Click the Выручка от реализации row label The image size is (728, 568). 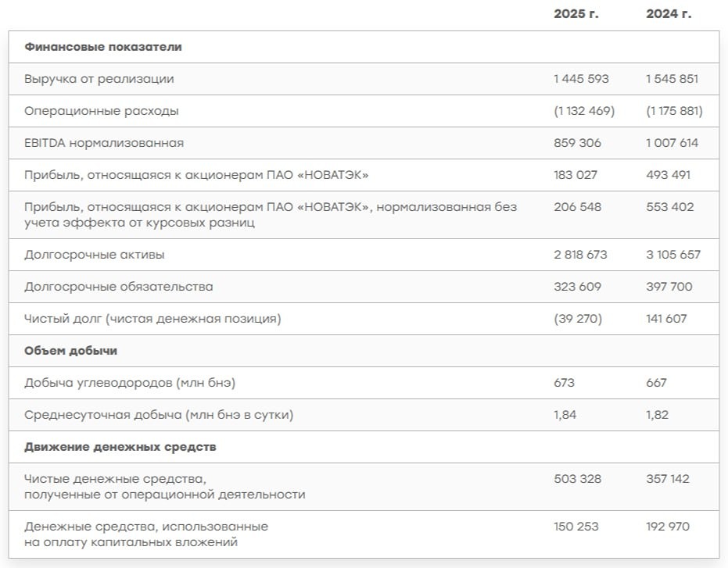click(99, 79)
